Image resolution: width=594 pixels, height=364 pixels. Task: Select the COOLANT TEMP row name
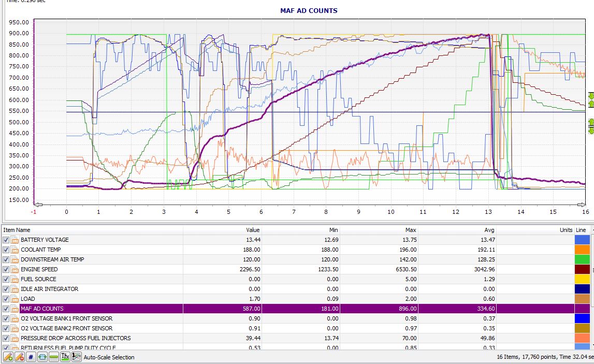point(40,250)
